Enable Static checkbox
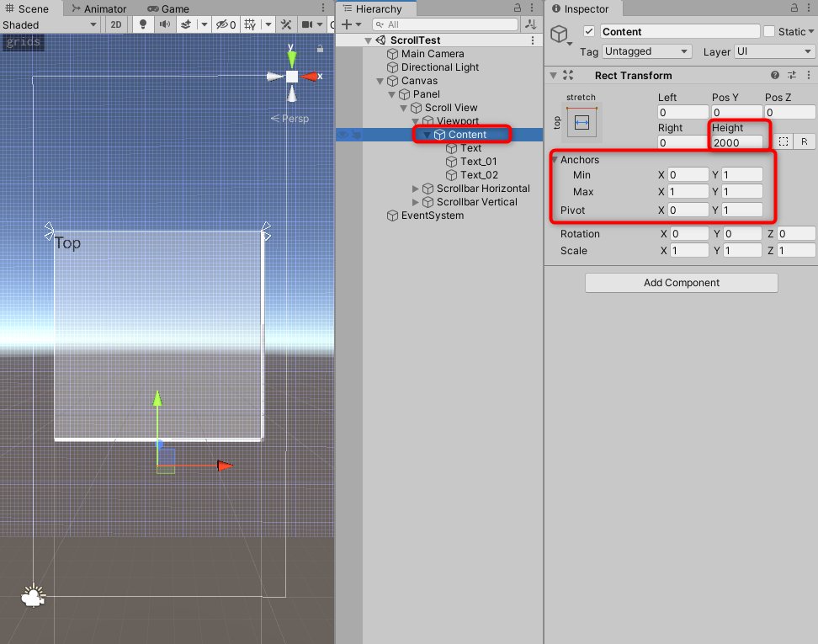The width and height of the screenshot is (818, 644). [769, 31]
